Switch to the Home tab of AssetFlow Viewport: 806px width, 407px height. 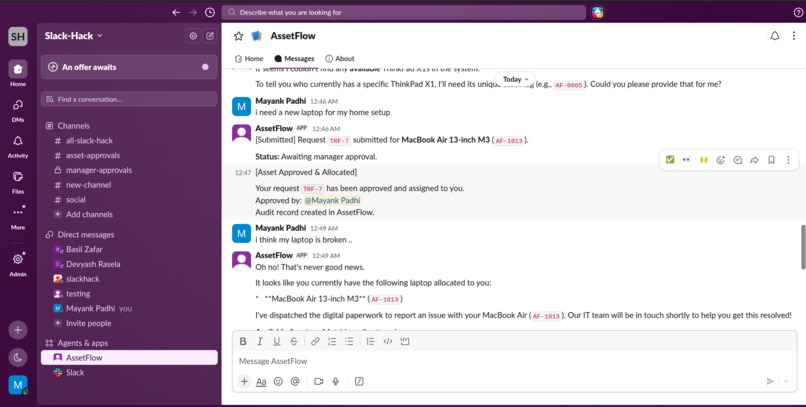click(x=249, y=59)
